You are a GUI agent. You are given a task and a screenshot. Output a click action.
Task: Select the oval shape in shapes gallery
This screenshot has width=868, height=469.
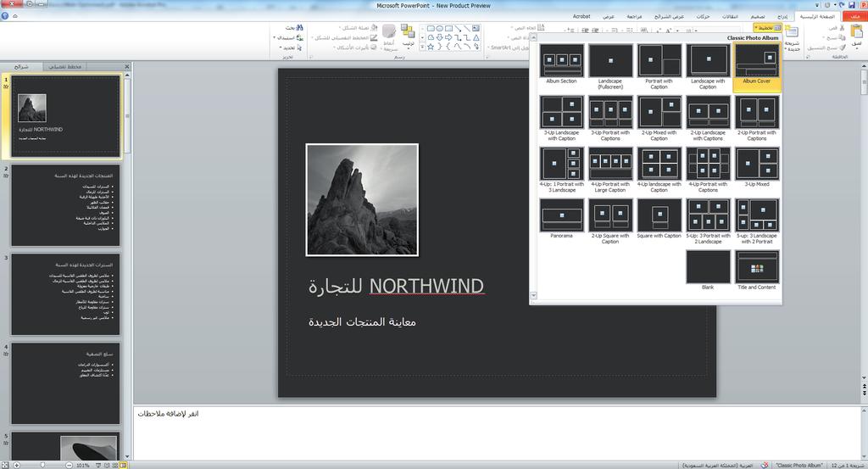tap(440, 28)
